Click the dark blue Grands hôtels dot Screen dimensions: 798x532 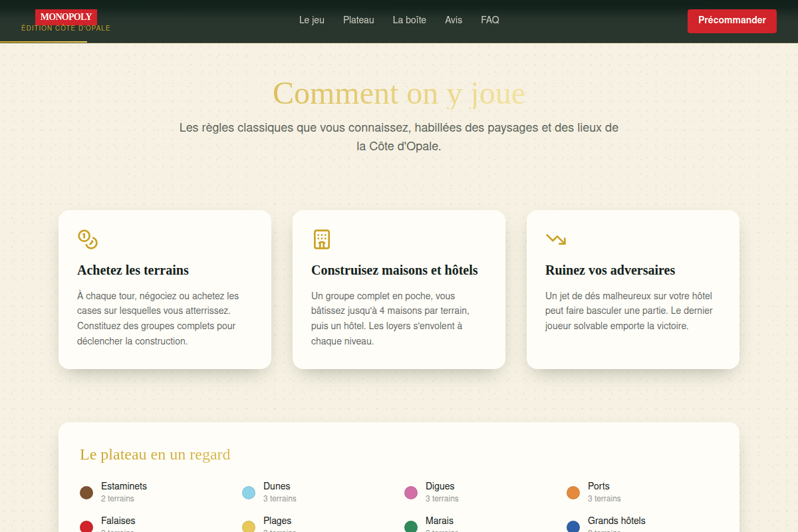click(x=573, y=527)
